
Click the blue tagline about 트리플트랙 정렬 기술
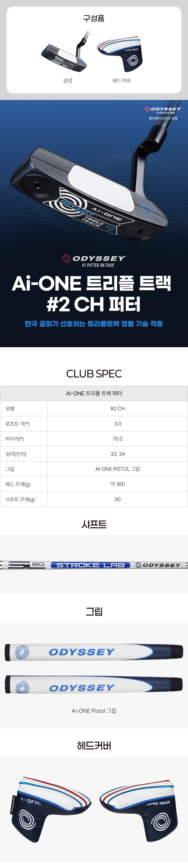(94, 324)
